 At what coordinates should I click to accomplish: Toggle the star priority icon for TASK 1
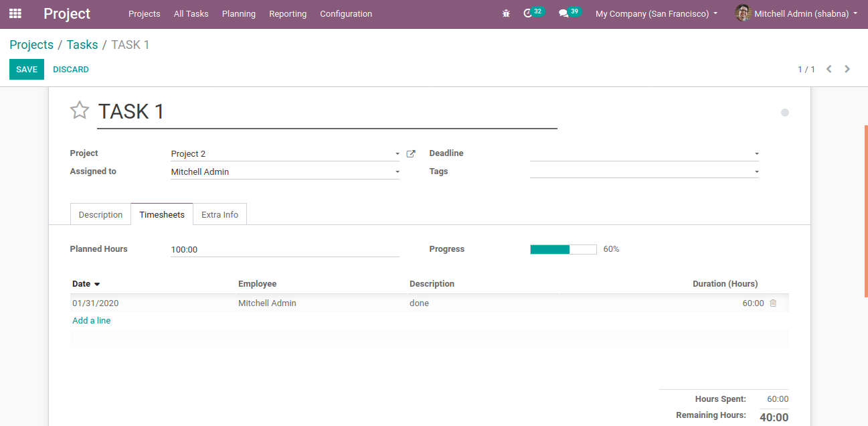(80, 110)
